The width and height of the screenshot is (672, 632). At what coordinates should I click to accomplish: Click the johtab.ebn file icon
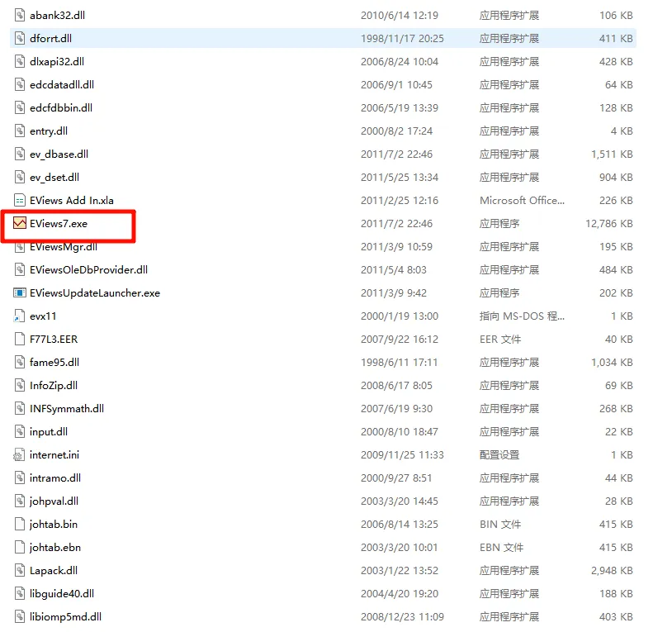20,548
